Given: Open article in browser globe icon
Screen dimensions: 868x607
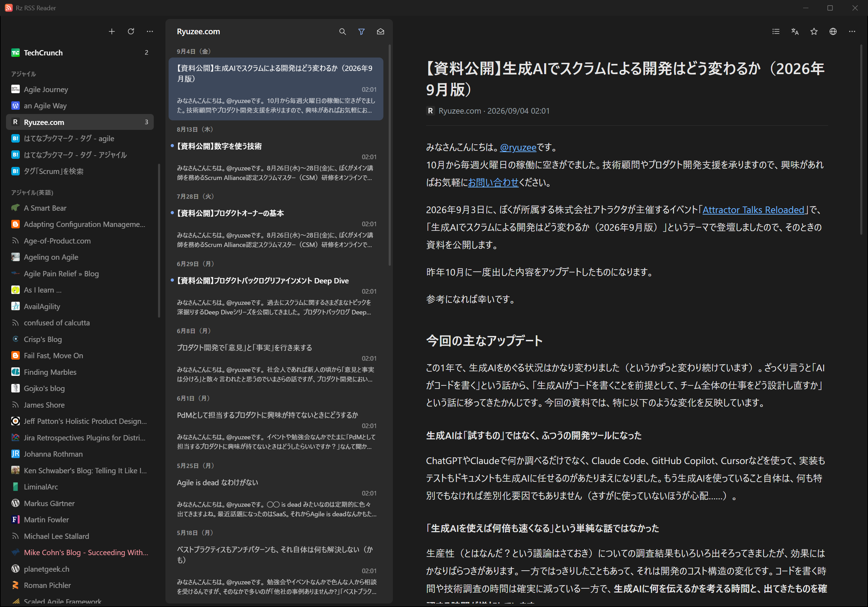Looking at the screenshot, I should pos(833,31).
